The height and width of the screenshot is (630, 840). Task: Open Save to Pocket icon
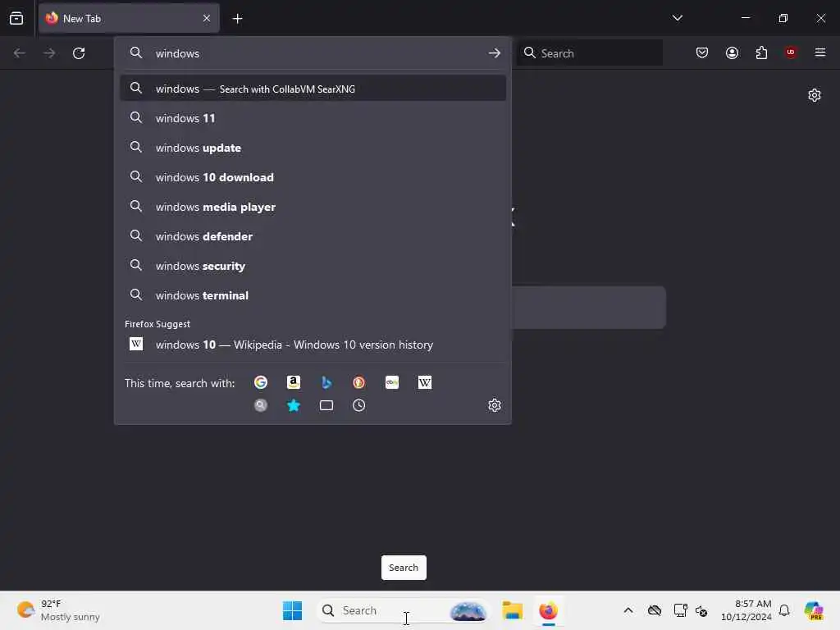702,52
